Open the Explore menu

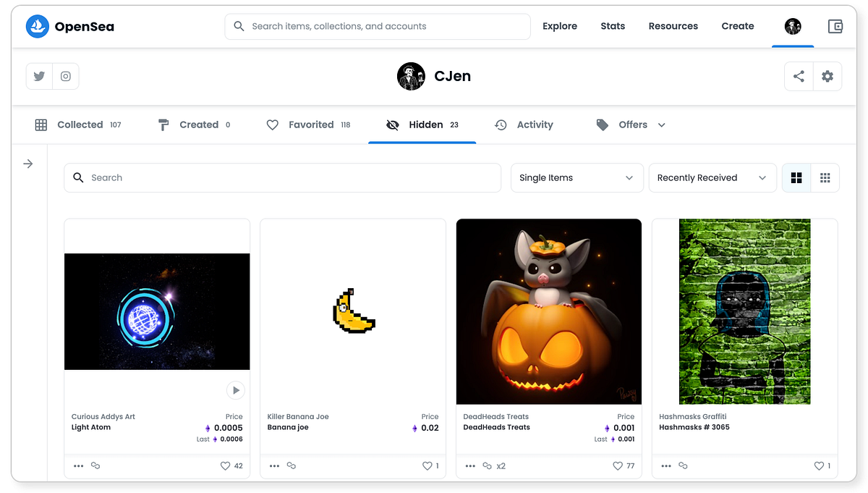coord(560,26)
